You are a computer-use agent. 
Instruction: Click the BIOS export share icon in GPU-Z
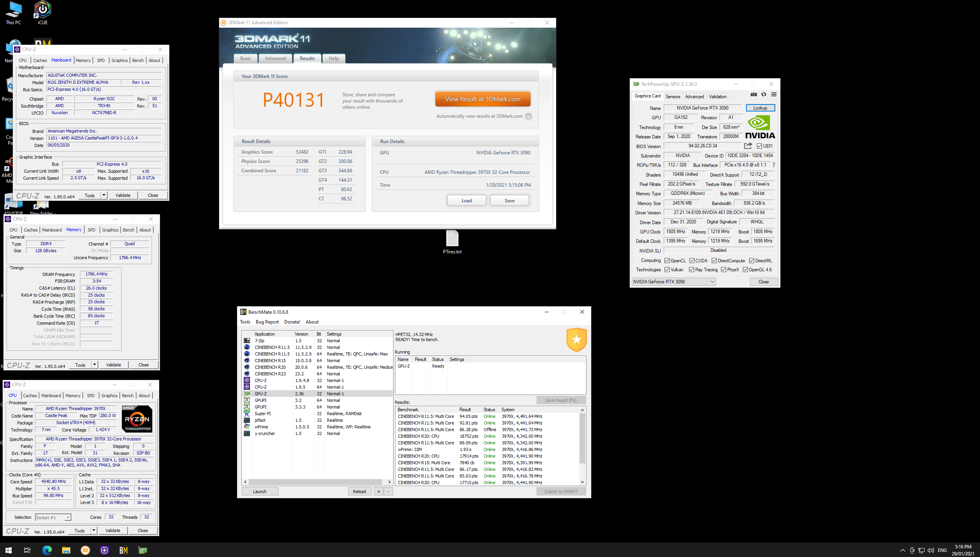pyautogui.click(x=748, y=146)
